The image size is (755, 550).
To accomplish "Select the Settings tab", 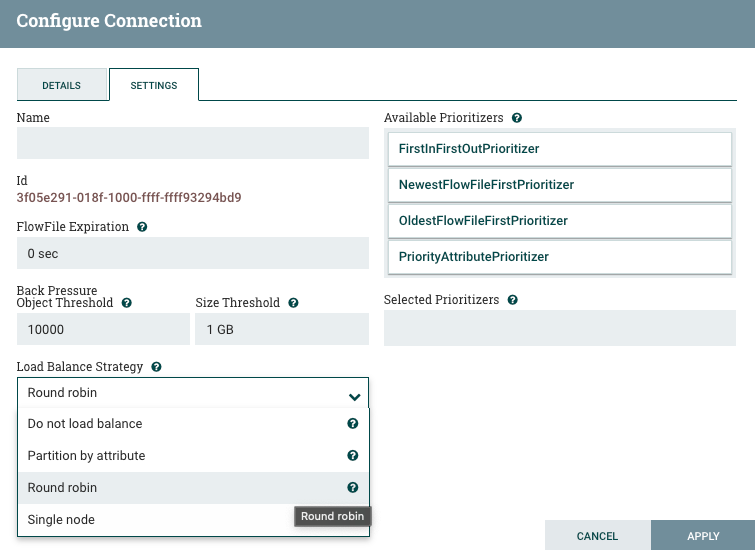I will (154, 86).
